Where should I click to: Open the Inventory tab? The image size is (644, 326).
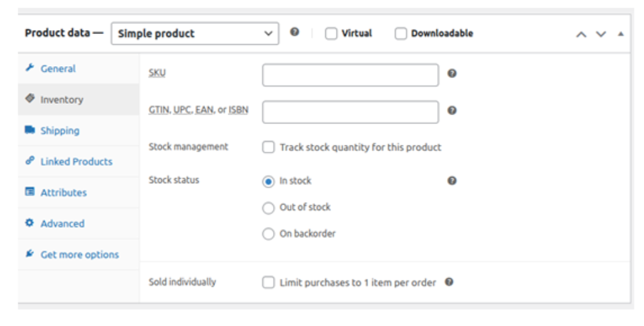click(x=79, y=99)
